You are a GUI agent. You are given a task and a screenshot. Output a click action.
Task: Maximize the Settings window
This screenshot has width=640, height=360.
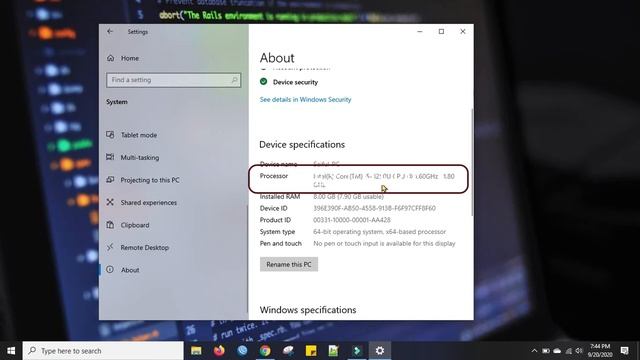tap(441, 31)
